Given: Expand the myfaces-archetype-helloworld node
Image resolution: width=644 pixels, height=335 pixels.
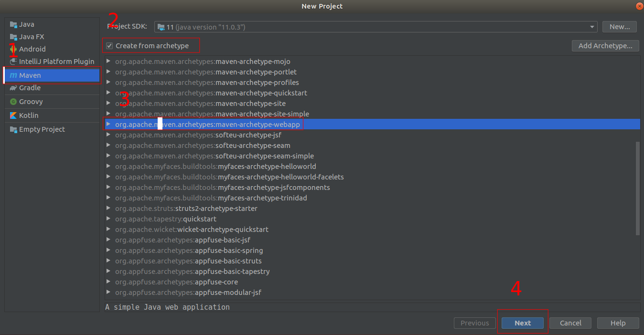Looking at the screenshot, I should tap(108, 167).
